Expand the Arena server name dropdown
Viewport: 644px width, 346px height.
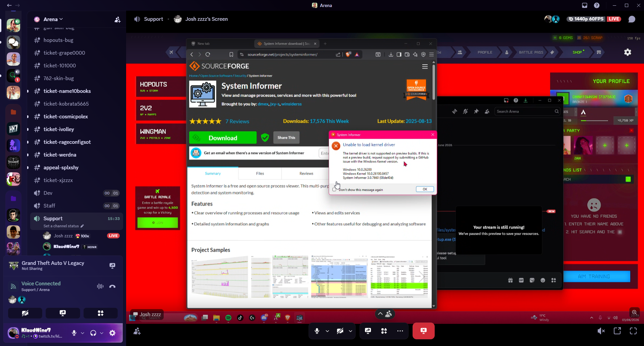point(61,19)
